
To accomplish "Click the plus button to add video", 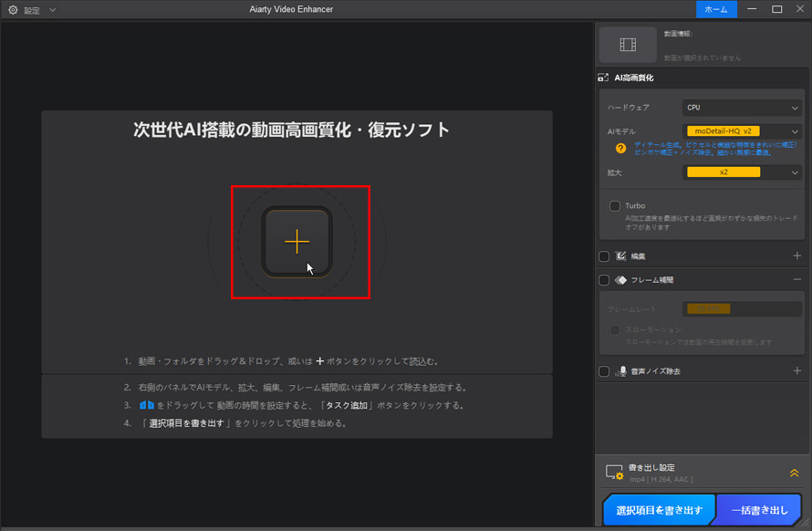I will pos(297,242).
